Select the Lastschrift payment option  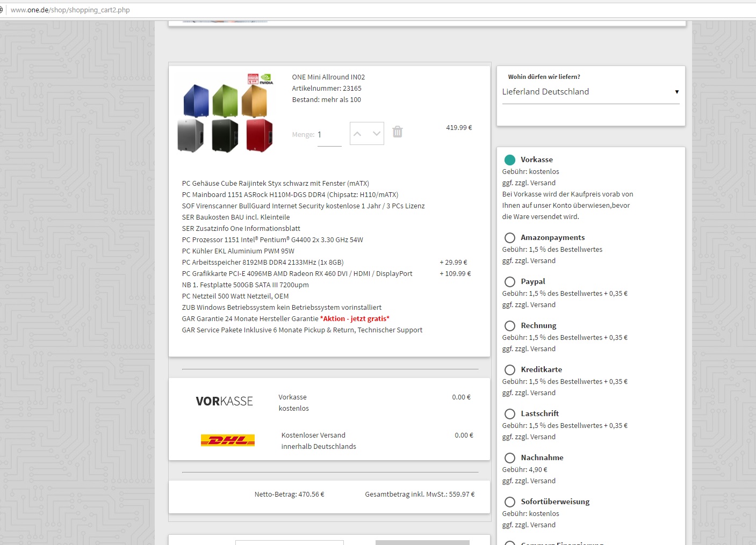510,414
